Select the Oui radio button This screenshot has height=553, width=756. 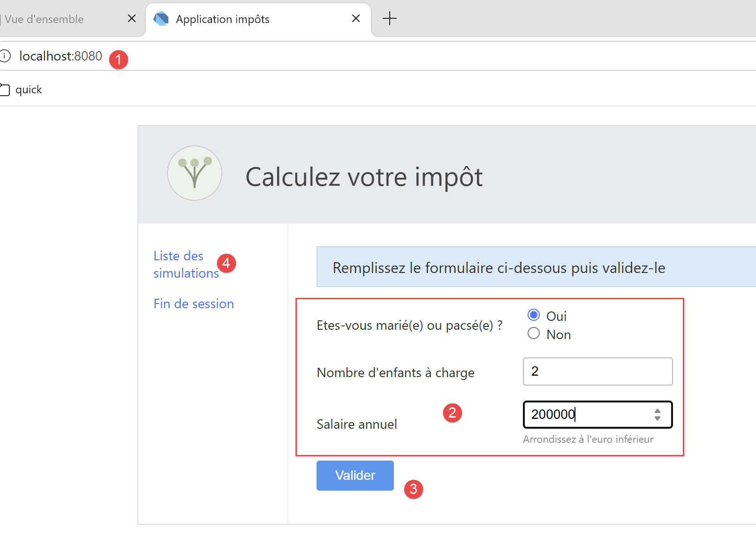tap(534, 315)
